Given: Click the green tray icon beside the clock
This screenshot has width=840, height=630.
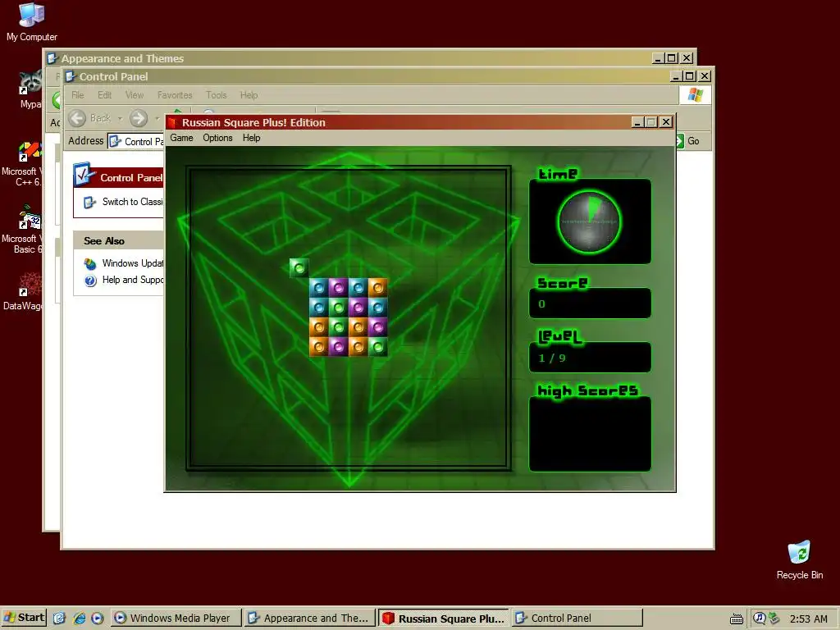Looking at the screenshot, I should point(774,619).
